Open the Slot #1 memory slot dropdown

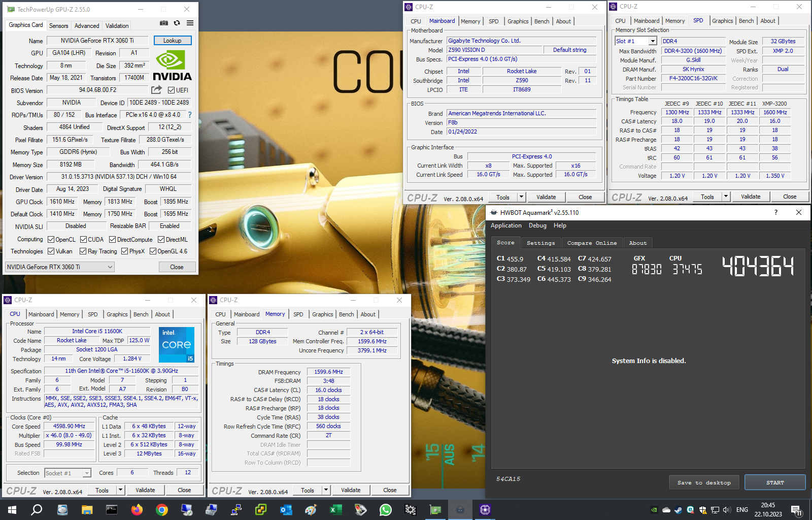tap(635, 41)
